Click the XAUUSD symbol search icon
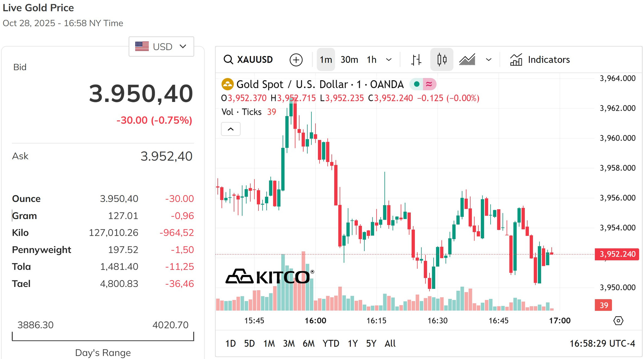644x359 pixels. click(x=228, y=59)
